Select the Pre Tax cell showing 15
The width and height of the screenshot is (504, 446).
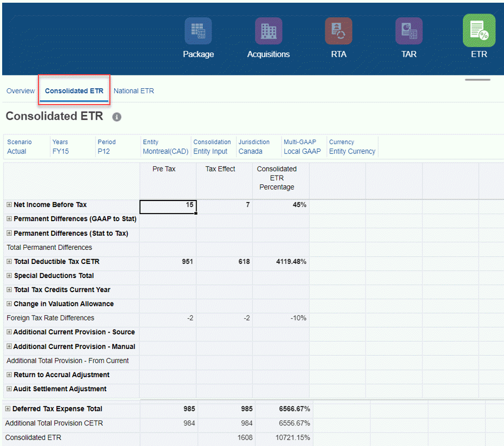point(168,207)
